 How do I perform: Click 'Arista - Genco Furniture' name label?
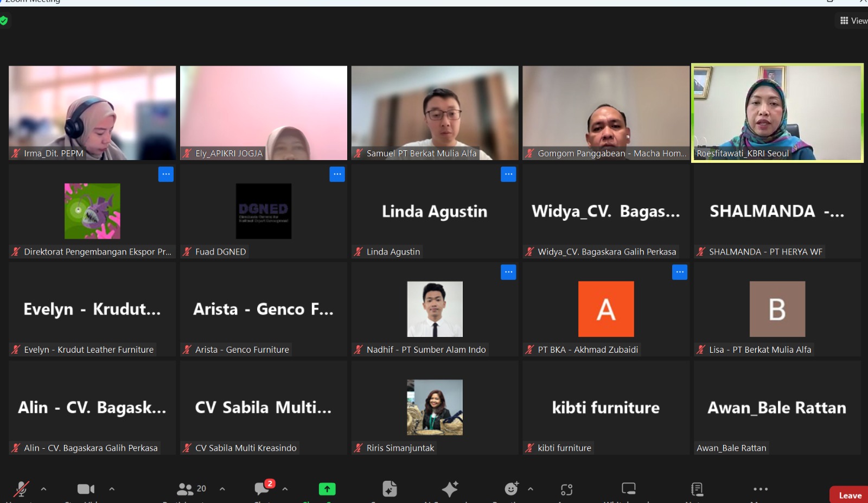tap(242, 350)
